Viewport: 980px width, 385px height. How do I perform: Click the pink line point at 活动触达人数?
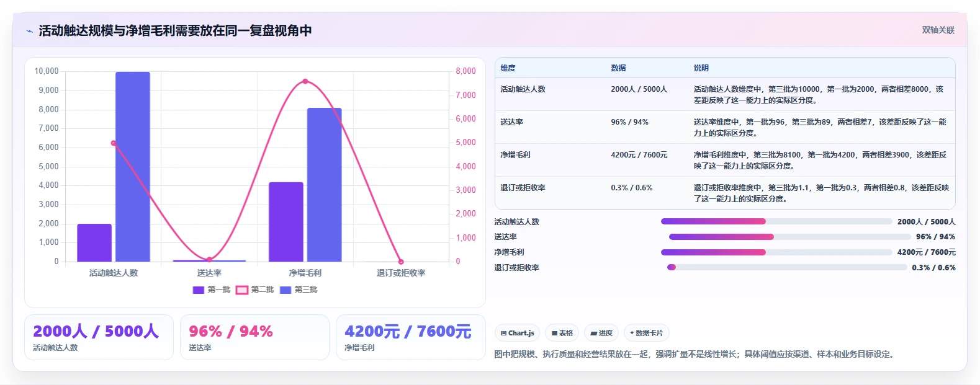point(114,143)
